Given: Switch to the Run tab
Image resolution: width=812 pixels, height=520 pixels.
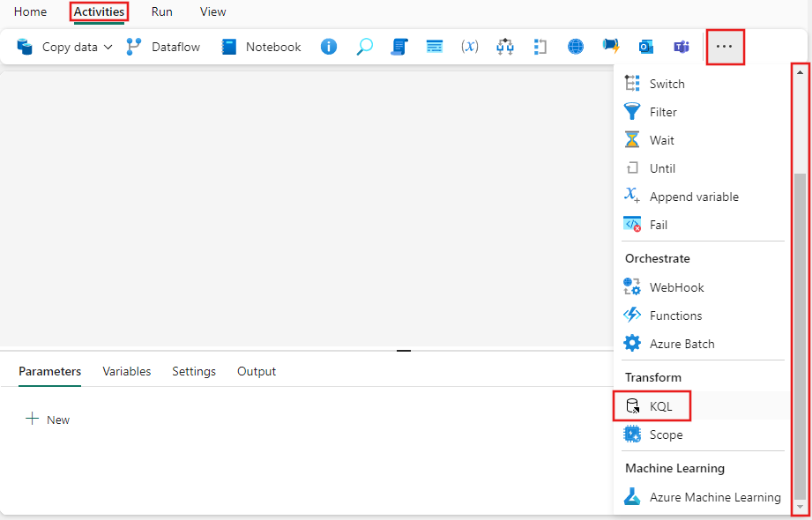Looking at the screenshot, I should [161, 11].
